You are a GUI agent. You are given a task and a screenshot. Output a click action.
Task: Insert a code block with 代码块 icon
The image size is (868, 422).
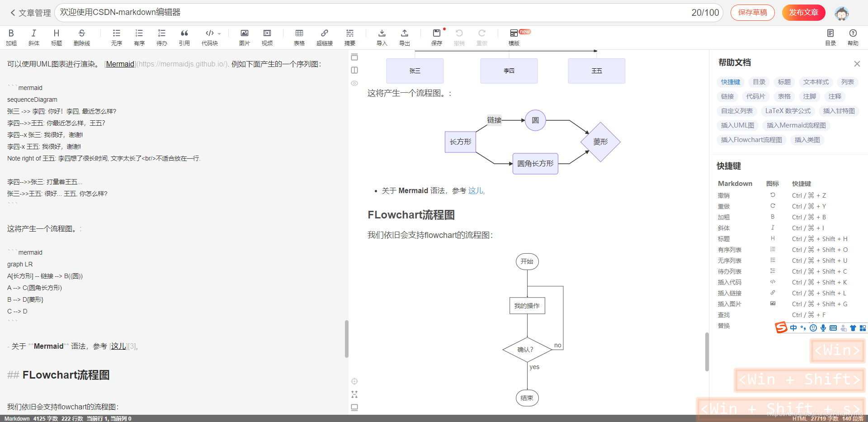(210, 37)
